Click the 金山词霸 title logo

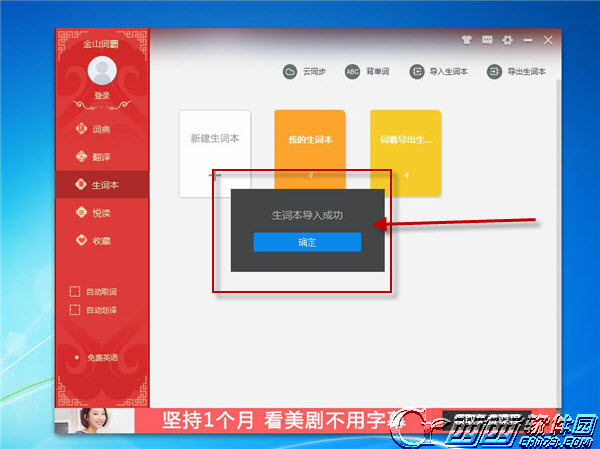(101, 44)
